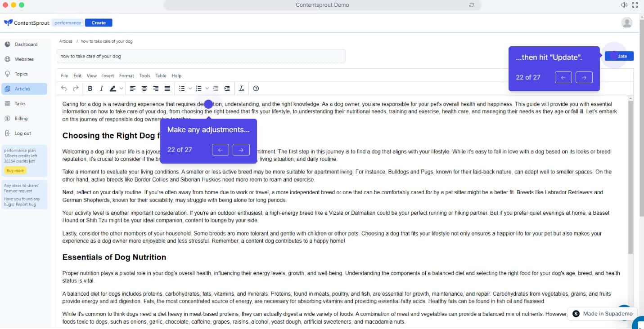Clear text formatting
Screen dimensions: 644x329
tap(241, 88)
